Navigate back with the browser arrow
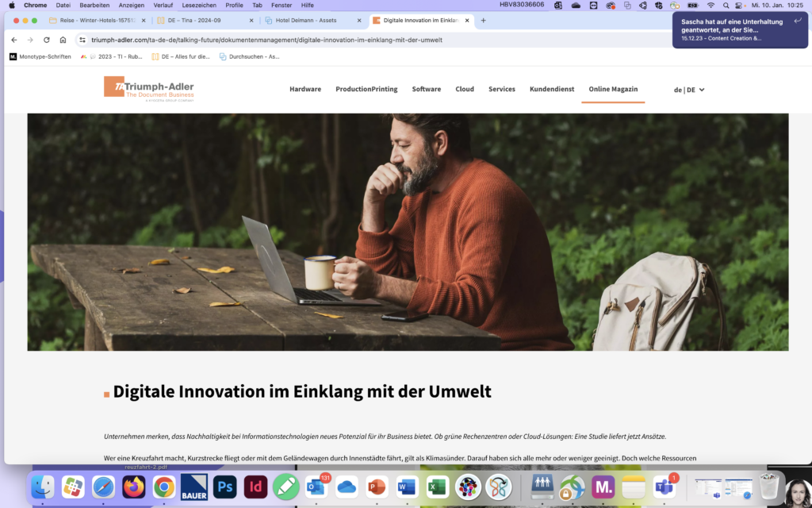 click(14, 40)
